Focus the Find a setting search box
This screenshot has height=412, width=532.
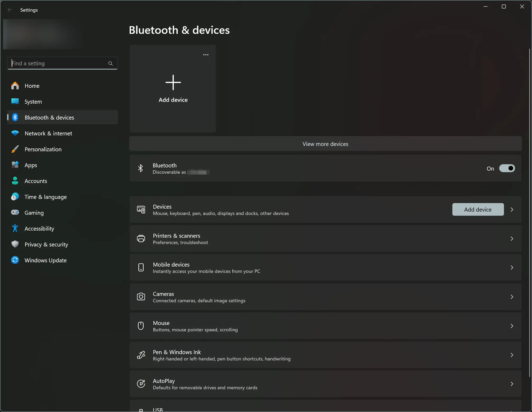point(63,63)
